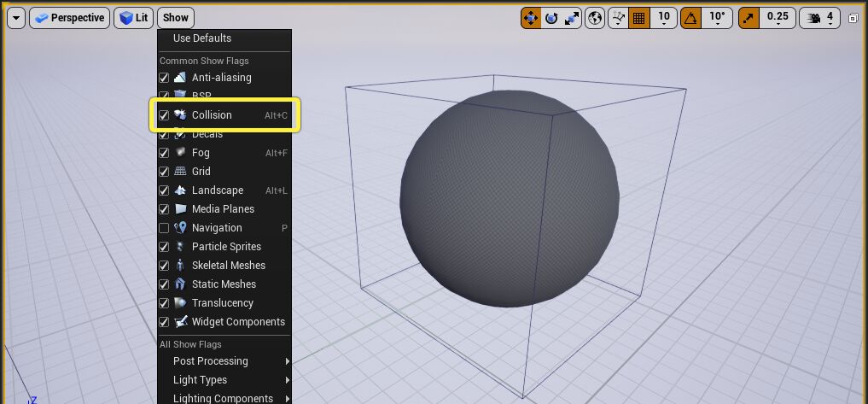Open the grid snap size 10 dropdown
This screenshot has height=404, width=868.
point(664,18)
